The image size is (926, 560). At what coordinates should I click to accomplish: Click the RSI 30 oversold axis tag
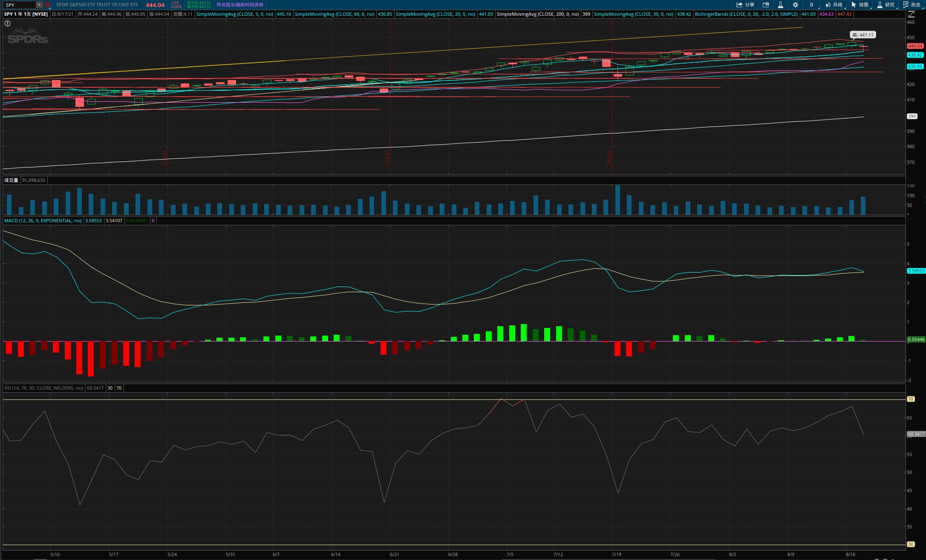[x=911, y=544]
